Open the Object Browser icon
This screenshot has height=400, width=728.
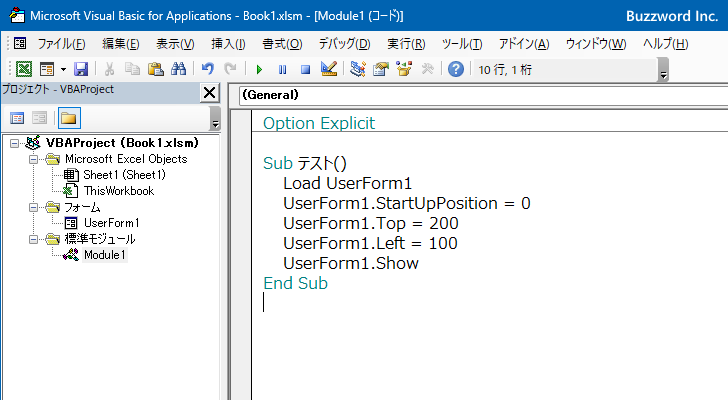tap(404, 69)
